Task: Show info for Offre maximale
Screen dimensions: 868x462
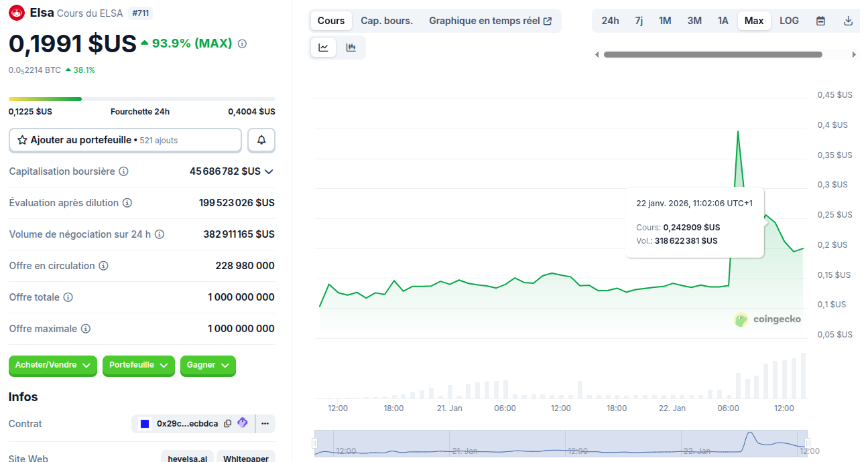Action: (86, 329)
